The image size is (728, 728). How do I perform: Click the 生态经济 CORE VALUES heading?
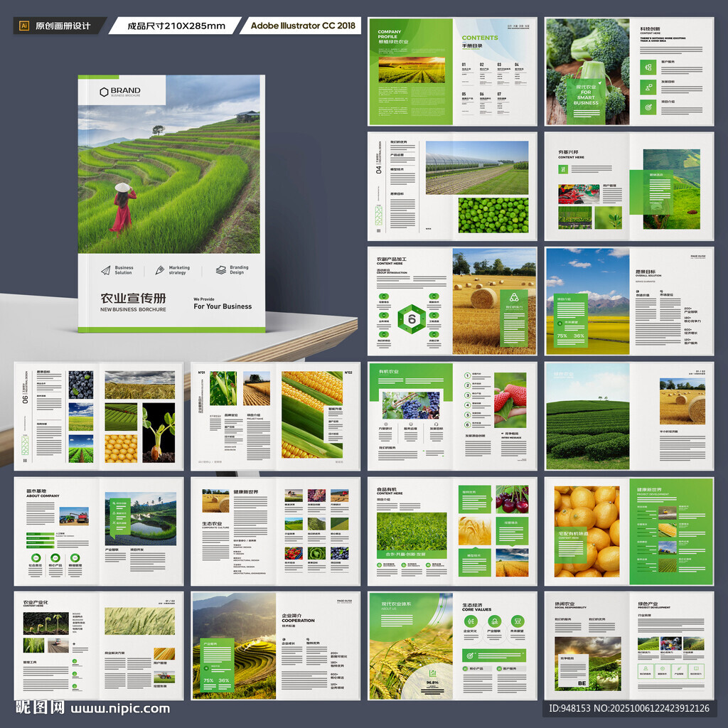[476, 607]
